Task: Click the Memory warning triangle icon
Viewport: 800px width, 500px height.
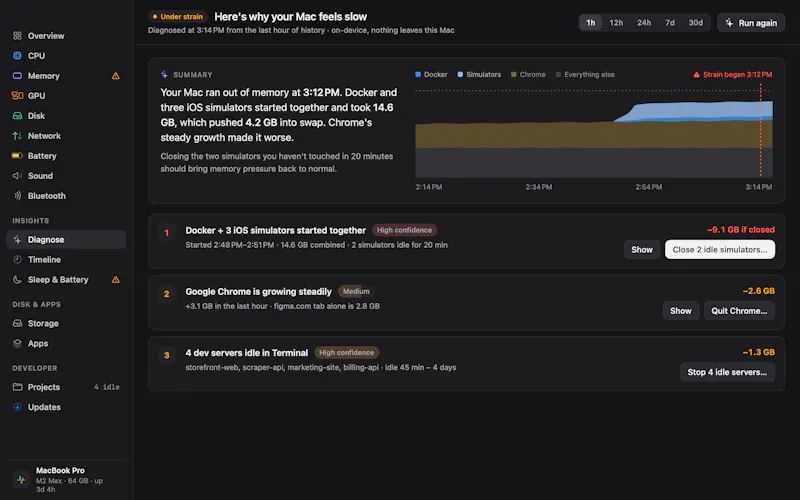Action: click(116, 76)
